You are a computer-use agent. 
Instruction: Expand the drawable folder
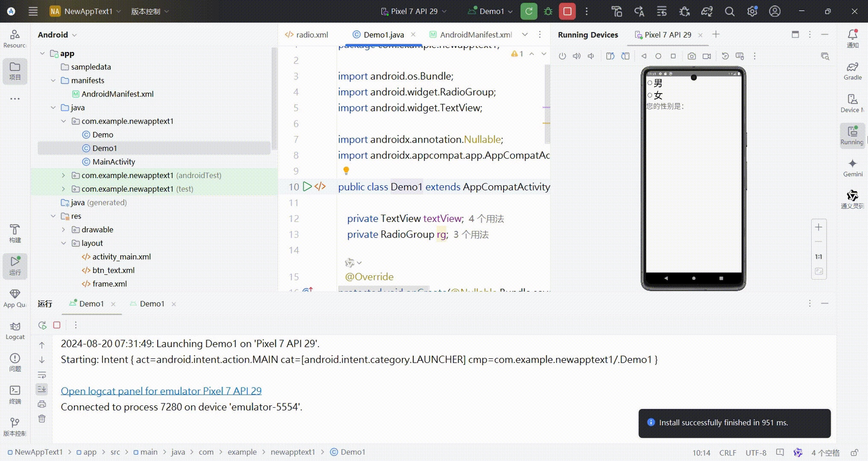63,230
